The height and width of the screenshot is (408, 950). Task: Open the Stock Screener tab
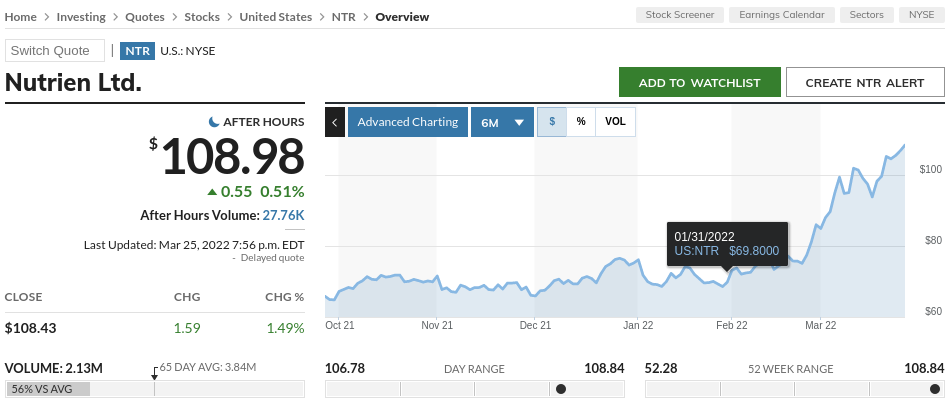point(680,15)
